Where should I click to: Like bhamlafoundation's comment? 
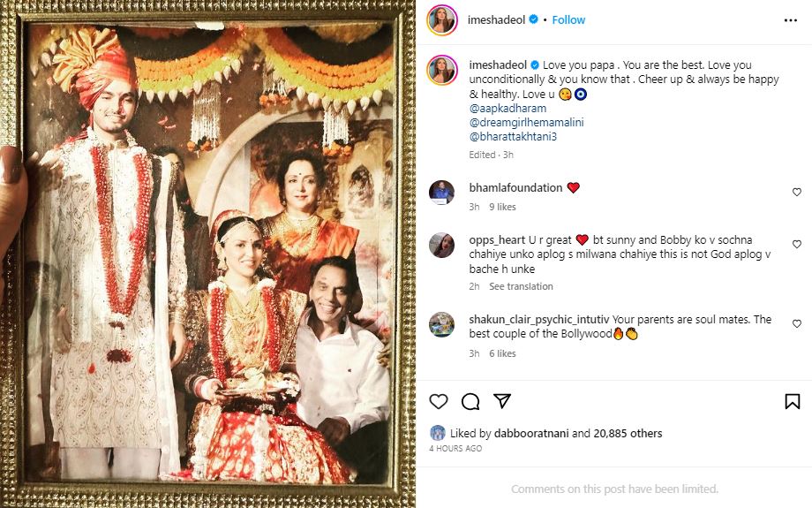(796, 192)
